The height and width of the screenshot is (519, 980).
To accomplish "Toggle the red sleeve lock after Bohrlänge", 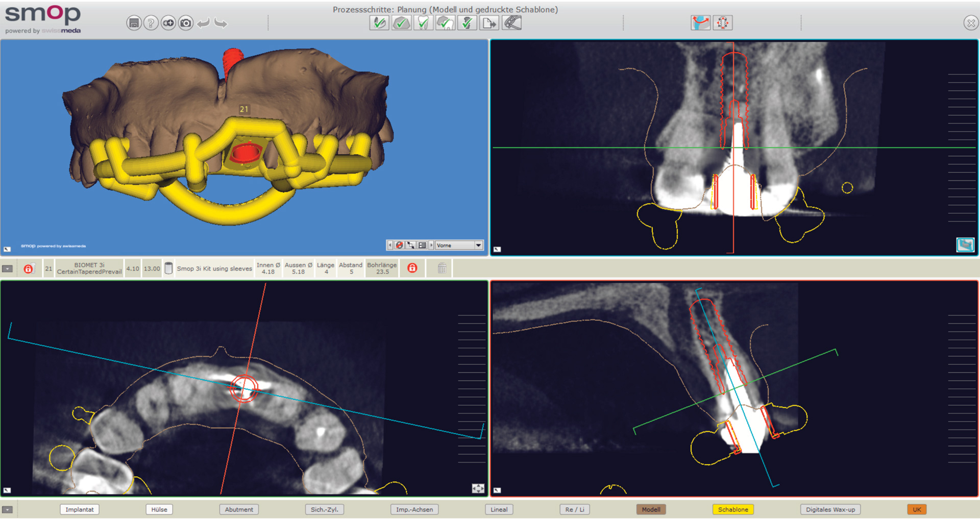I will coord(412,268).
